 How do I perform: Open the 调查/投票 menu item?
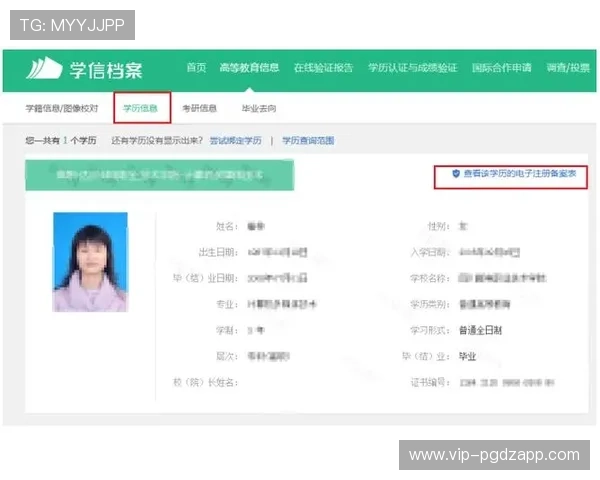[x=568, y=68]
